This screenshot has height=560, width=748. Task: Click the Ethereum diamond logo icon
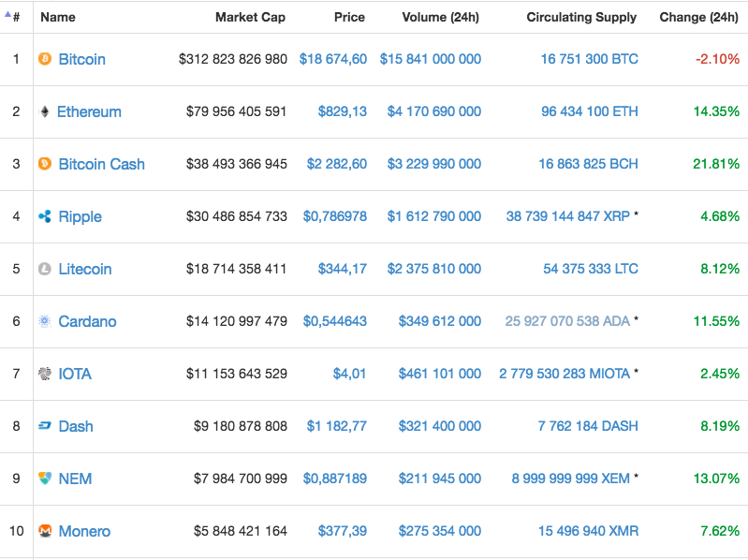[x=45, y=111]
